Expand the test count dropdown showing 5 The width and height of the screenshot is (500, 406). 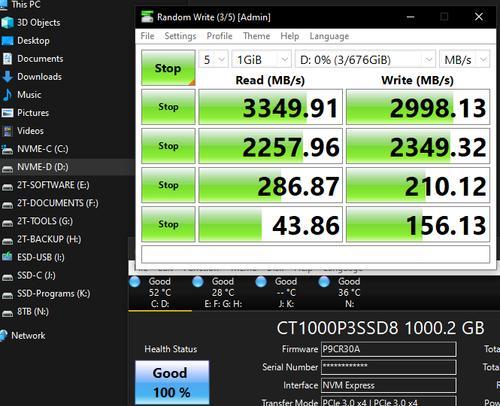[213, 60]
